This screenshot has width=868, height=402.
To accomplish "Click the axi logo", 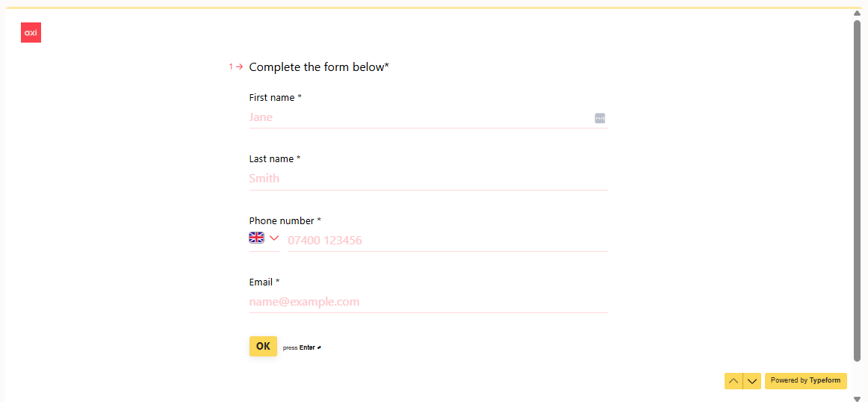I will [x=31, y=33].
